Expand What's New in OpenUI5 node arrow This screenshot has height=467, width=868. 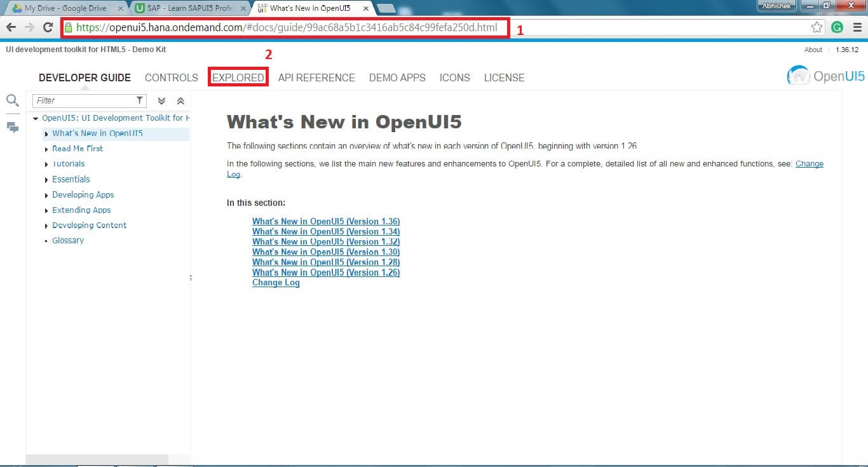coord(46,134)
